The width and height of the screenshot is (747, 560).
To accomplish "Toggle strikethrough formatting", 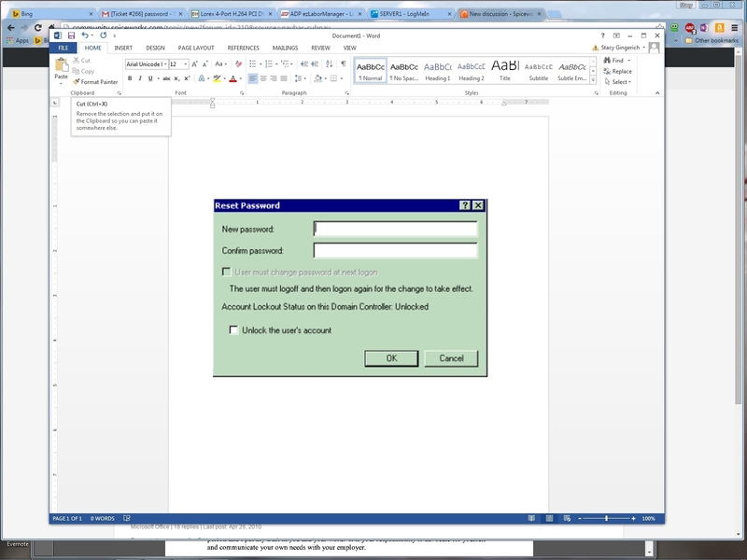I will tap(166, 77).
